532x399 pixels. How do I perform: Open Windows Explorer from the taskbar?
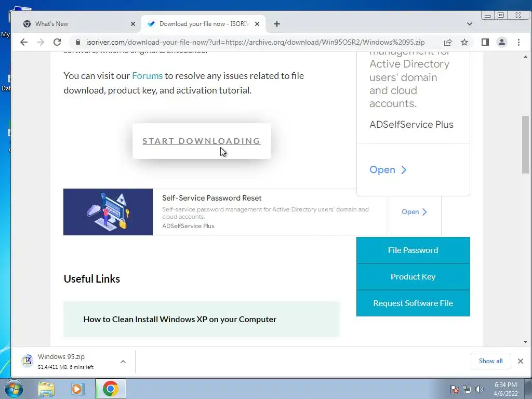(x=46, y=389)
